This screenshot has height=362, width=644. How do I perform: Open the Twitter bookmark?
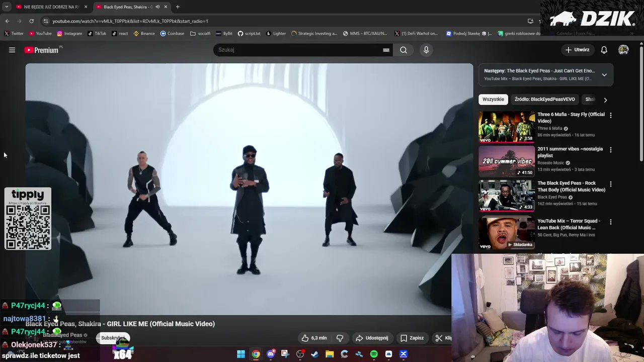14,34
